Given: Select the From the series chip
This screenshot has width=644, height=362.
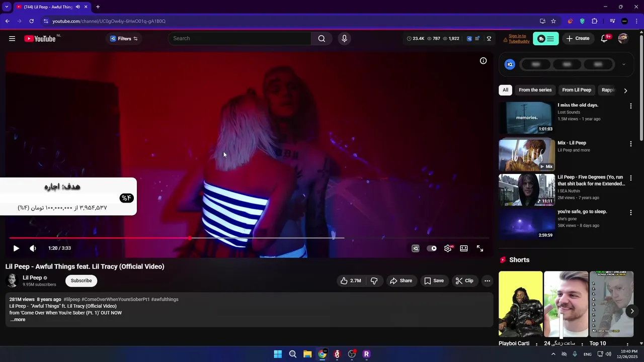Looking at the screenshot, I should [535, 90].
